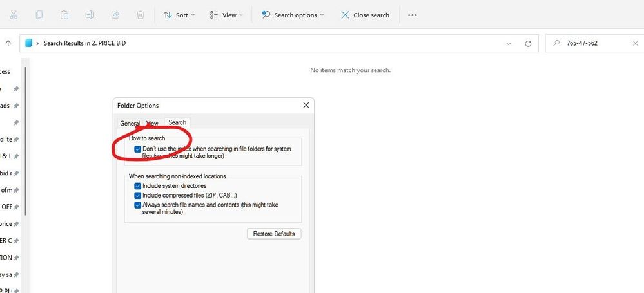Click the Cut scissors icon
The height and width of the screenshot is (293, 644).
click(x=14, y=15)
